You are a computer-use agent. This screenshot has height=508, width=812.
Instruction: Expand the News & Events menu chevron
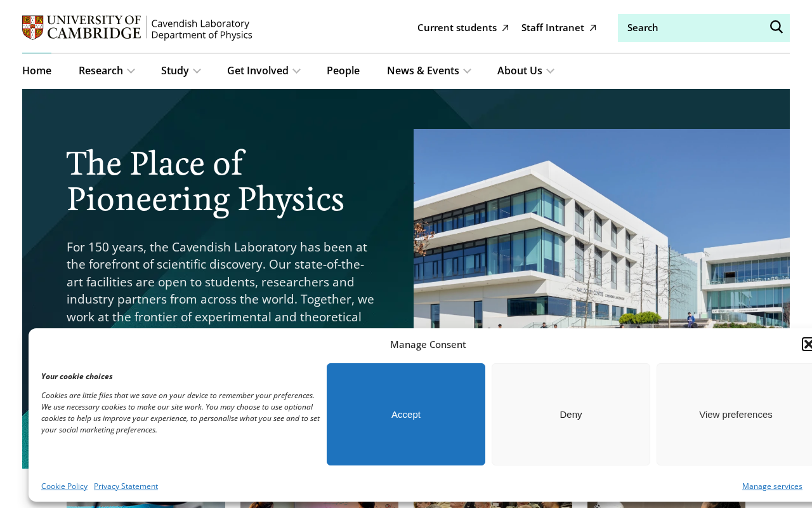467,71
